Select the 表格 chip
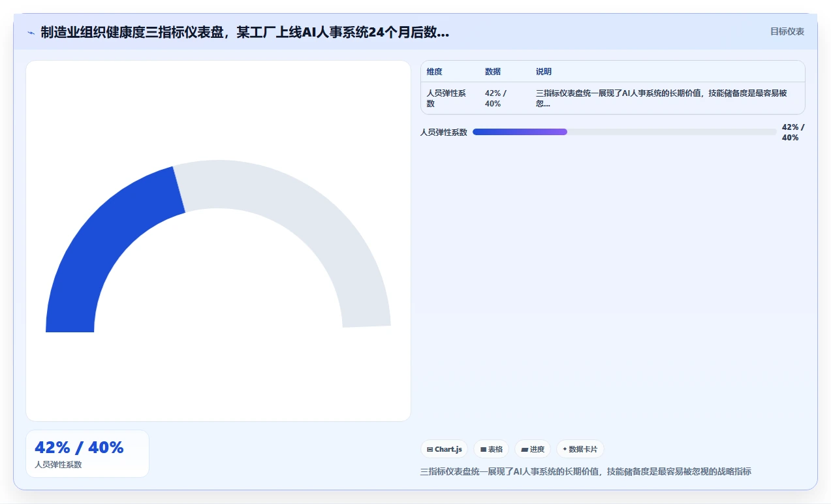831x504 pixels. click(491, 449)
